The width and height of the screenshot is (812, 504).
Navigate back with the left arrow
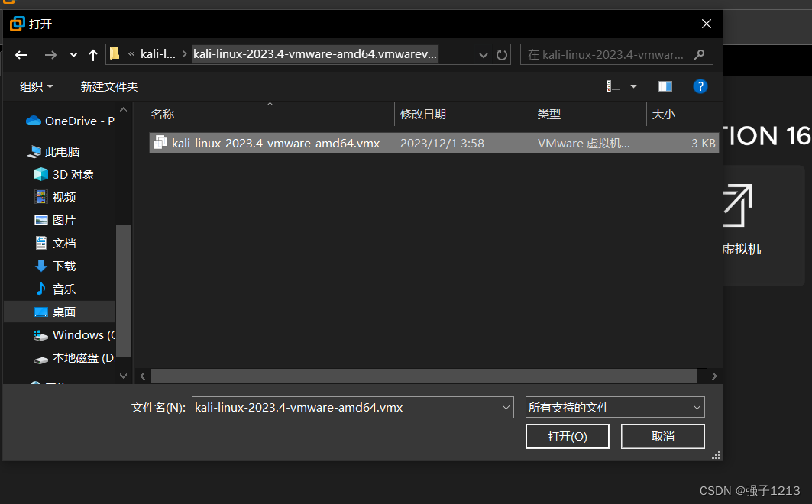[21, 54]
